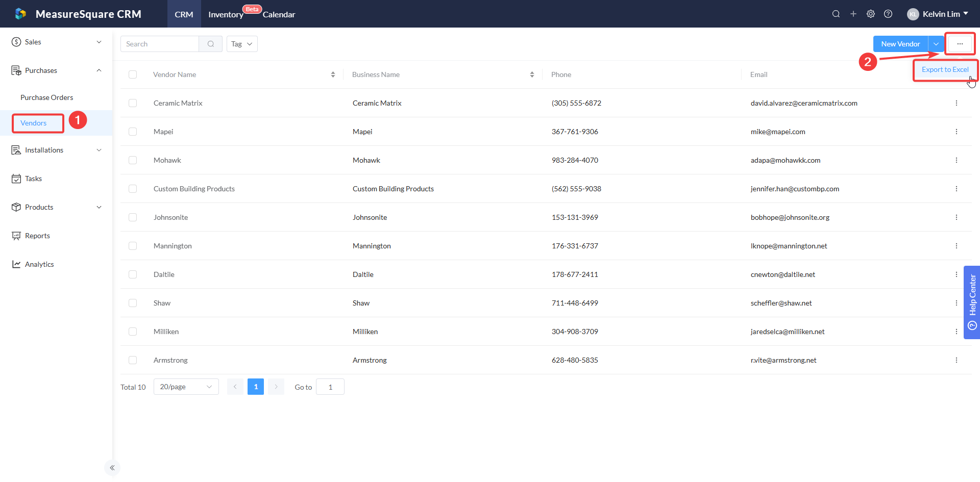Screen dimensions: 980x482
Task: Open settings gear in top bar
Action: click(x=871, y=14)
